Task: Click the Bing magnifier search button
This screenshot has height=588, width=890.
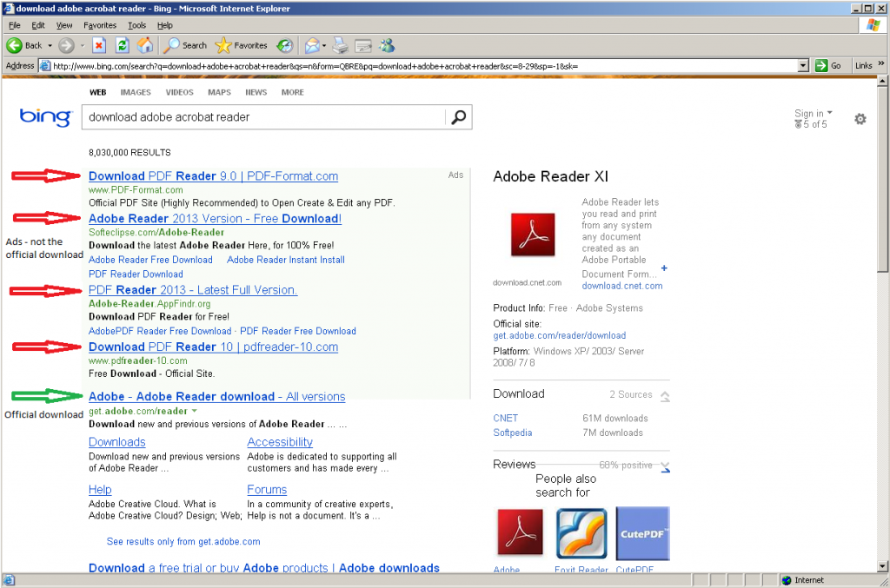Action: 458,116
